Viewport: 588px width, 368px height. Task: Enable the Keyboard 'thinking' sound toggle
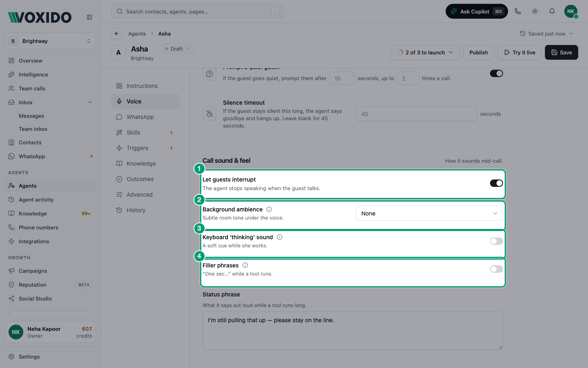tap(497, 241)
